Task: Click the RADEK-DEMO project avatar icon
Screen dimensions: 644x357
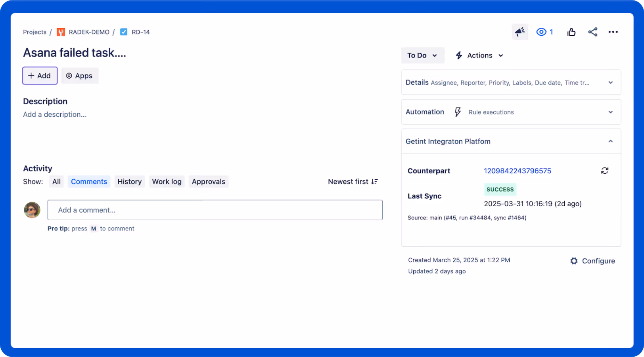Action: click(61, 32)
